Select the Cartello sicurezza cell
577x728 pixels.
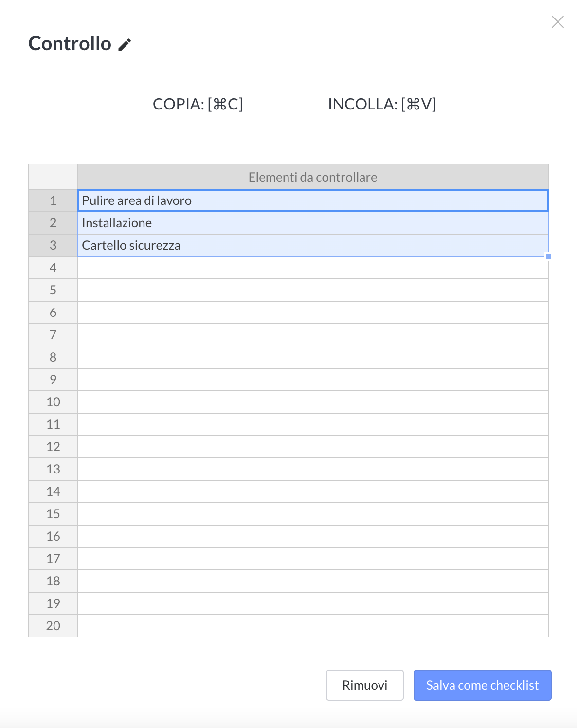(x=311, y=245)
